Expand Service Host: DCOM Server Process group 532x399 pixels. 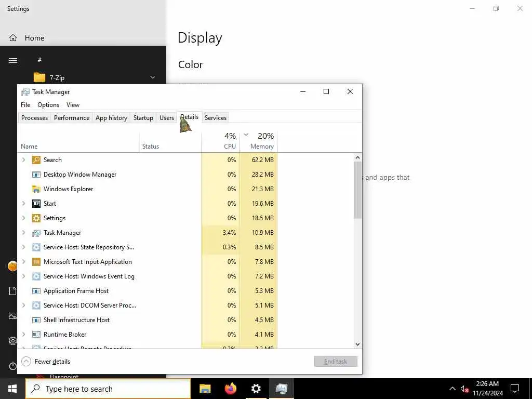[x=24, y=305]
